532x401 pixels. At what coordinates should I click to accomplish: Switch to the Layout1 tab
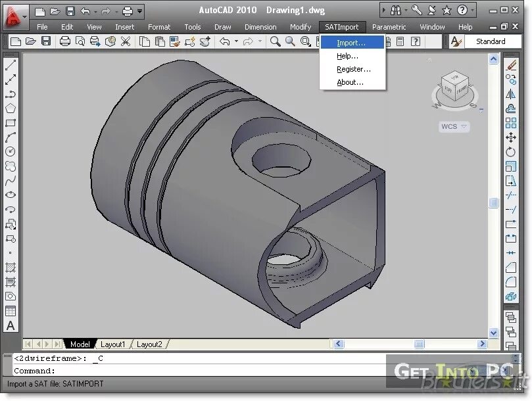tap(113, 344)
